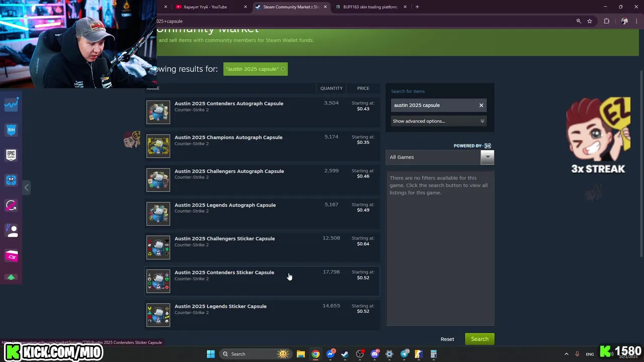Open File Explorer from the taskbar
This screenshot has width=644, height=362.
(x=300, y=354)
